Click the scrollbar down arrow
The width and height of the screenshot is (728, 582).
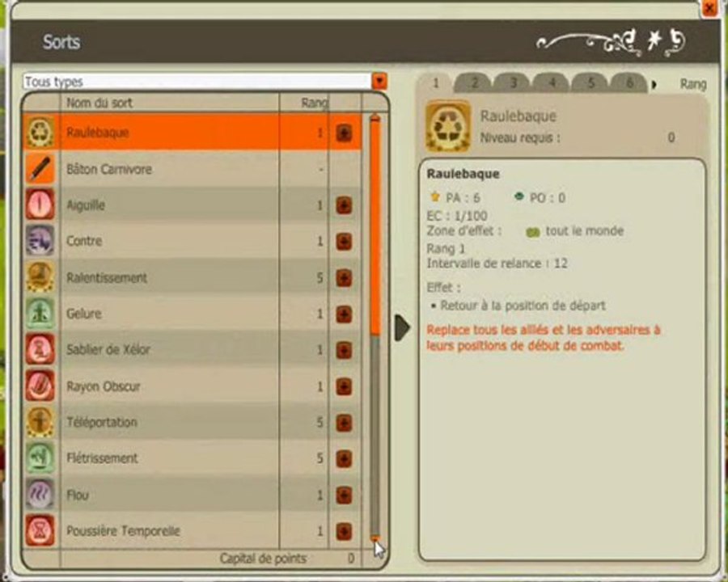375,539
